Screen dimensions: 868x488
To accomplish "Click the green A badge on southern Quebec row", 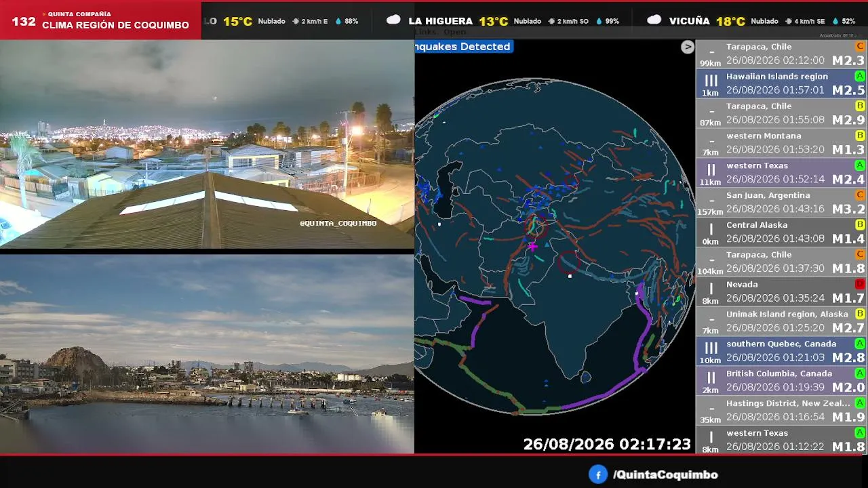I will (x=860, y=344).
